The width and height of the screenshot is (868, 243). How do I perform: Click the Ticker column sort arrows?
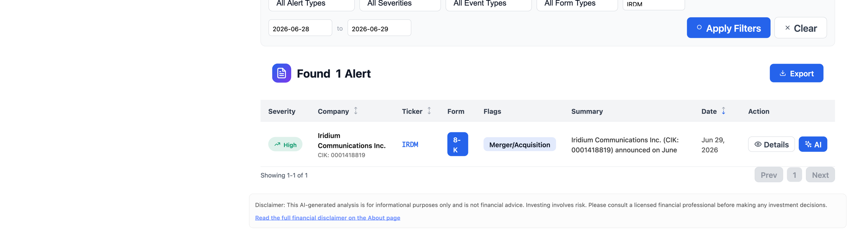point(429,111)
